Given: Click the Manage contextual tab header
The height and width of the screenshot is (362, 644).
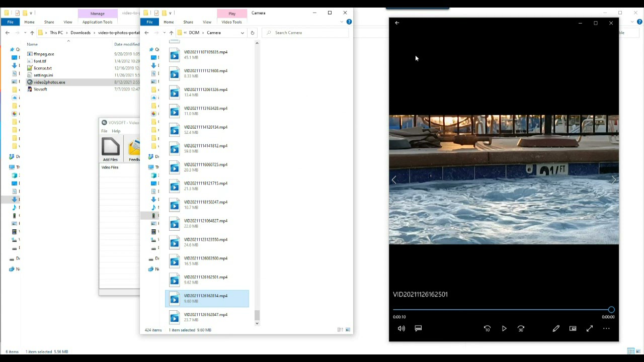Looking at the screenshot, I should coord(97,14).
